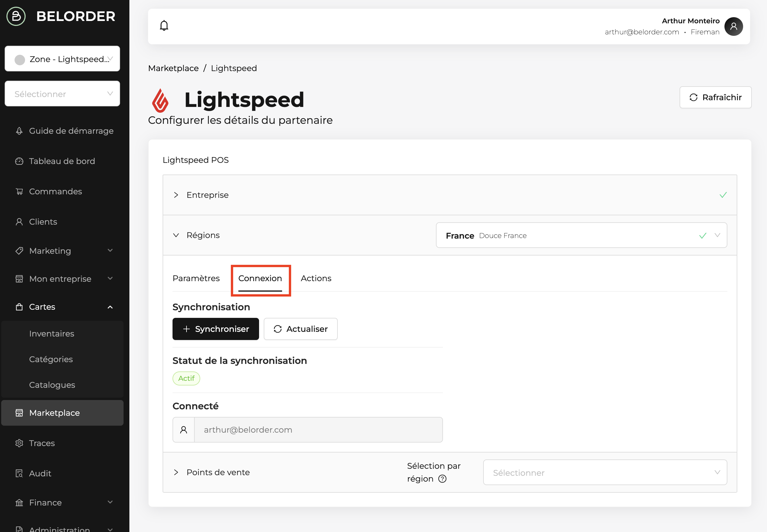Collapse the Régions section
The width and height of the screenshot is (767, 532).
click(176, 235)
